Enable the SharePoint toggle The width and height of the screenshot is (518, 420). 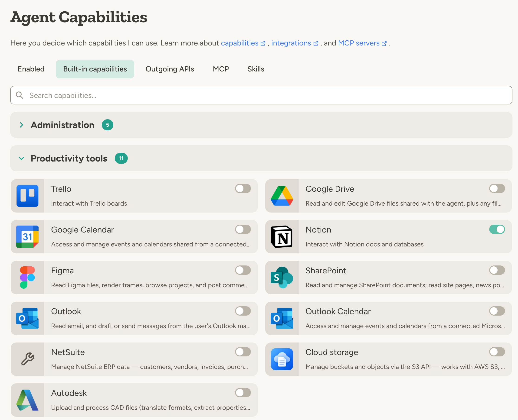(x=497, y=270)
